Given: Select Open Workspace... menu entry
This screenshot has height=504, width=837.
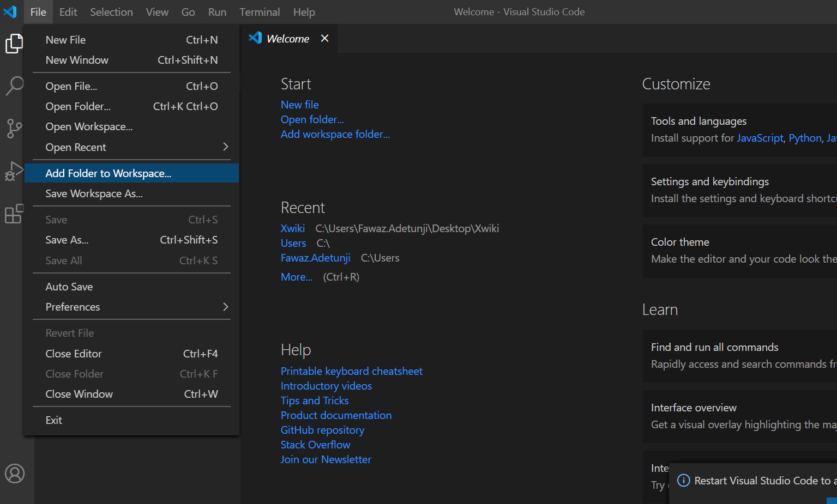Looking at the screenshot, I should (x=131, y=126).
